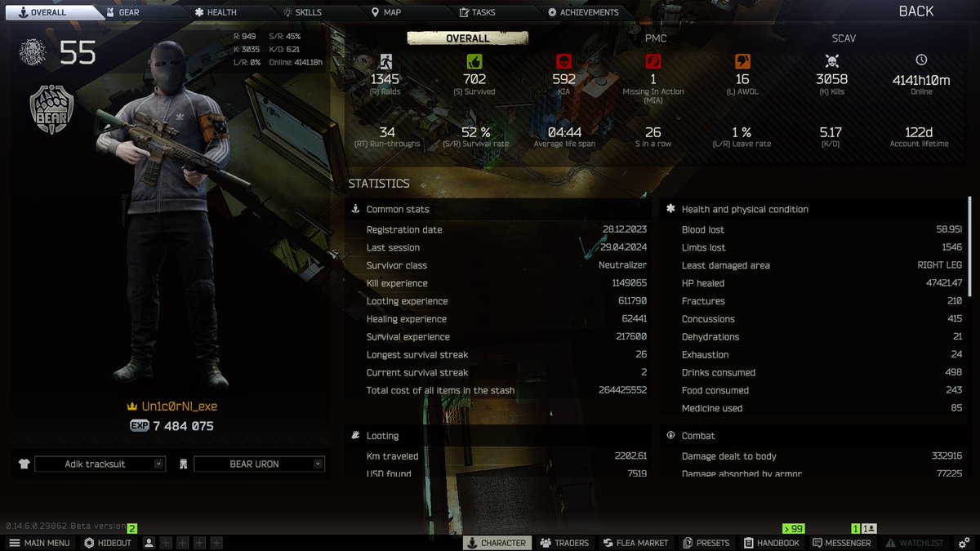Open the FLEA MARKET
The image size is (980, 551).
(x=636, y=543)
